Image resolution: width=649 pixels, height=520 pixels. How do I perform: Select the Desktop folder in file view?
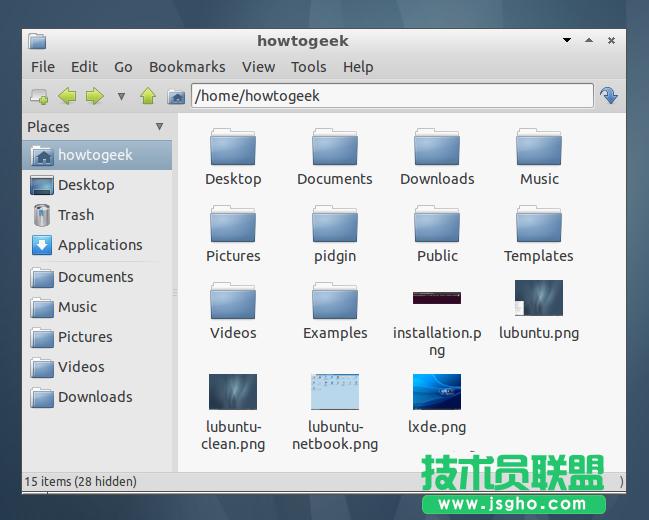(x=233, y=157)
